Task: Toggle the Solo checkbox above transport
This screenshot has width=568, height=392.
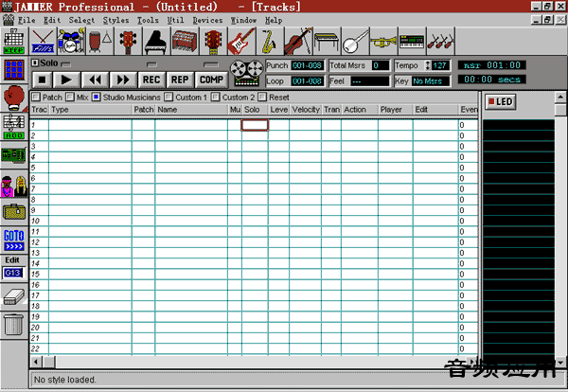Action: (x=35, y=63)
